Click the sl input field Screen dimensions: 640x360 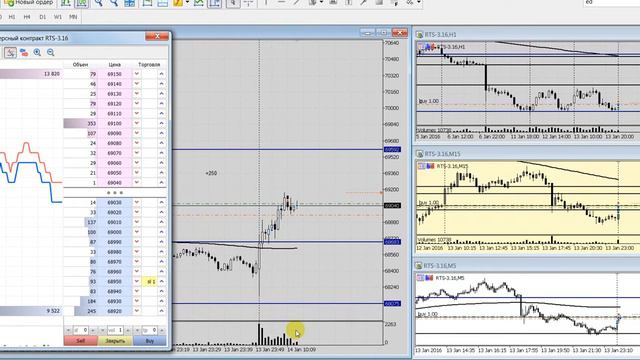coord(80,330)
